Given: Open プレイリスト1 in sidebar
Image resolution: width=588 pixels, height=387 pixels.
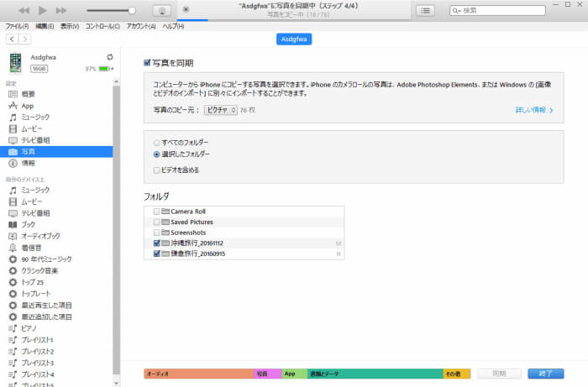Looking at the screenshot, I should point(56,340).
